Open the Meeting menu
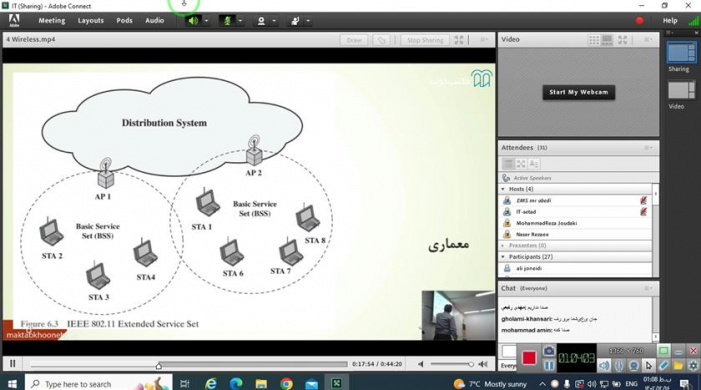Viewport: 701px width, 390px height. coord(51,21)
